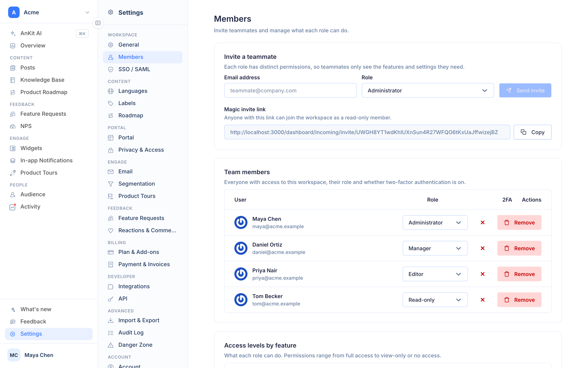Viewport: 588px width, 368px height.
Task: Open Product Roadmap in main sidebar
Action: tap(49, 92)
